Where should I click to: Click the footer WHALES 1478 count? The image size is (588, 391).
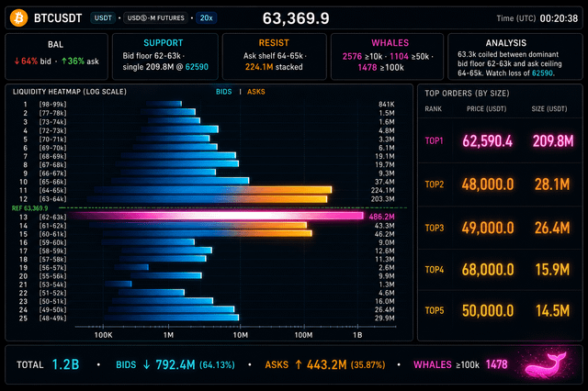pos(496,364)
